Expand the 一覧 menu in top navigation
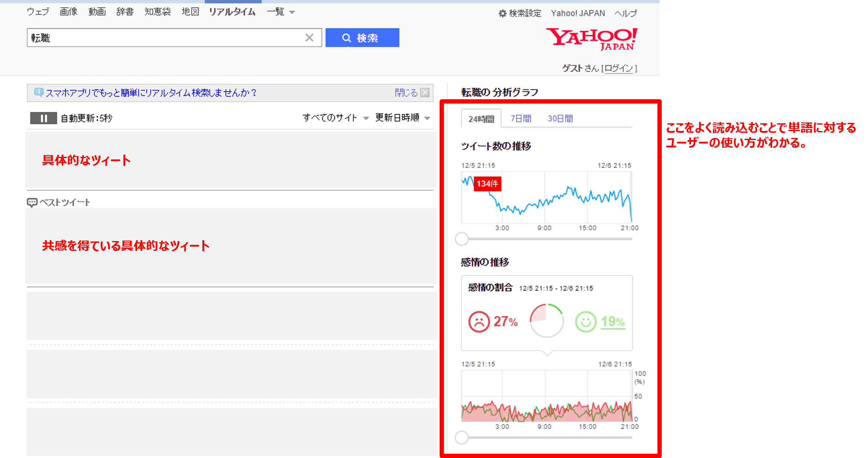 [280, 12]
